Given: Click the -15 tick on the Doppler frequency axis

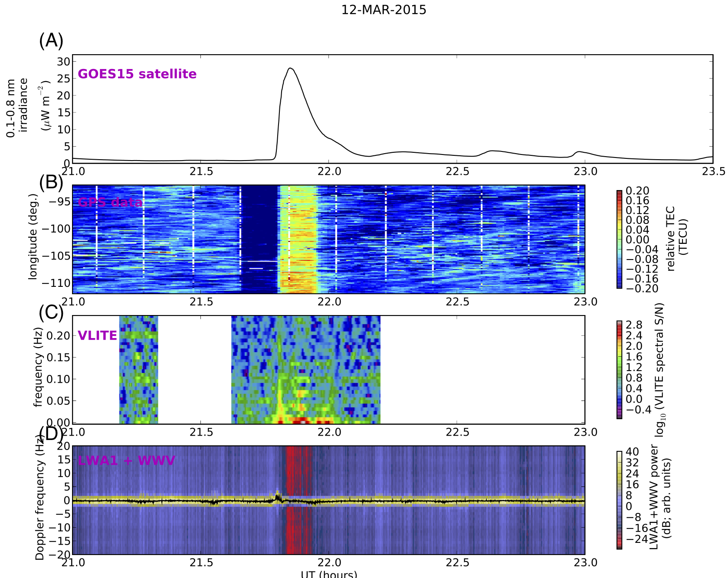Looking at the screenshot, I should click(60, 541).
